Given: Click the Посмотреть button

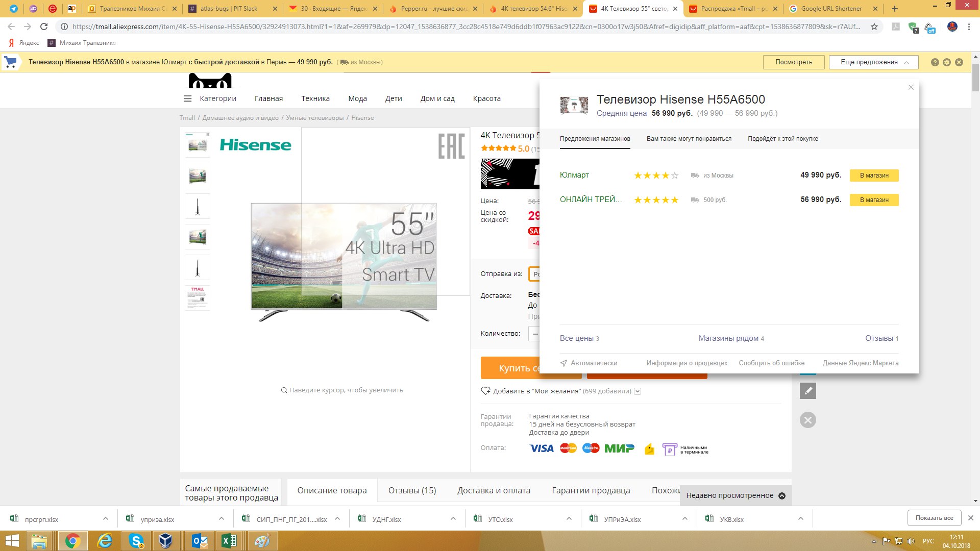Looking at the screenshot, I should pyautogui.click(x=794, y=62).
